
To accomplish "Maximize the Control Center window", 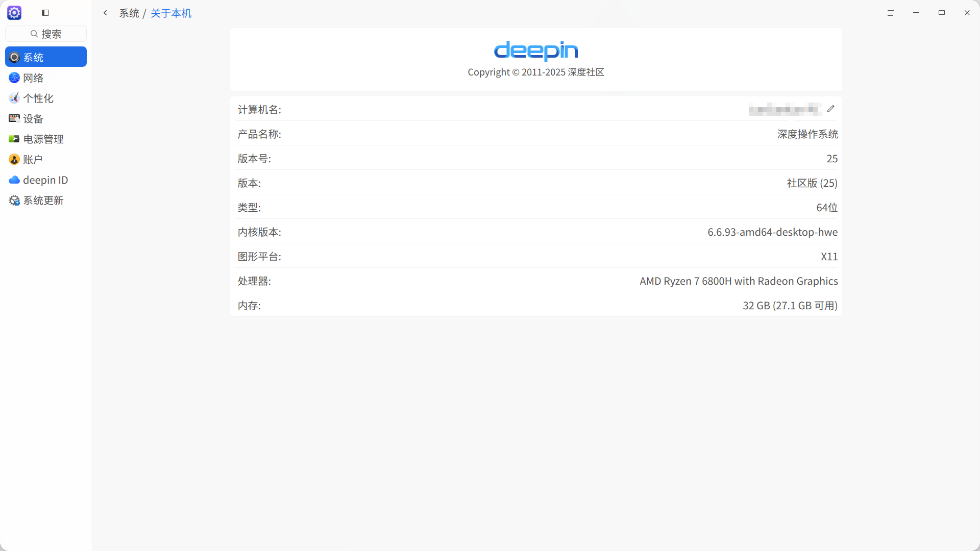I will click(x=942, y=13).
